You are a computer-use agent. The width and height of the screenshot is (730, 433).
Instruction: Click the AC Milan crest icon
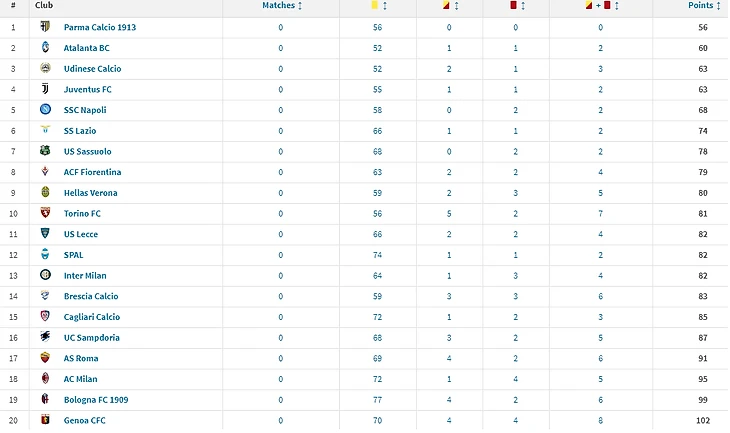(x=45, y=378)
